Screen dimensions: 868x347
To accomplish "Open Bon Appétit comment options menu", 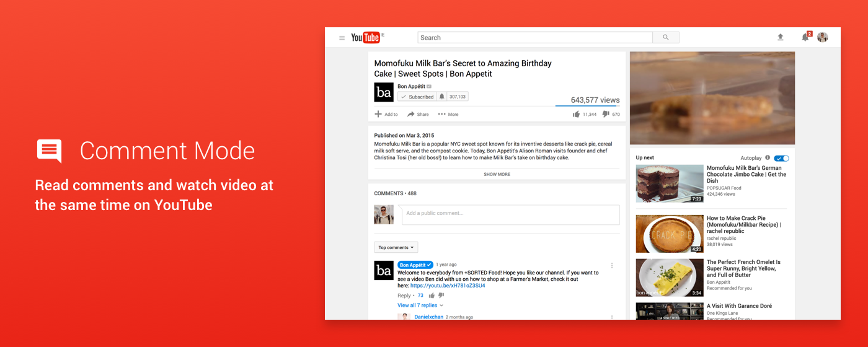I will (612, 265).
